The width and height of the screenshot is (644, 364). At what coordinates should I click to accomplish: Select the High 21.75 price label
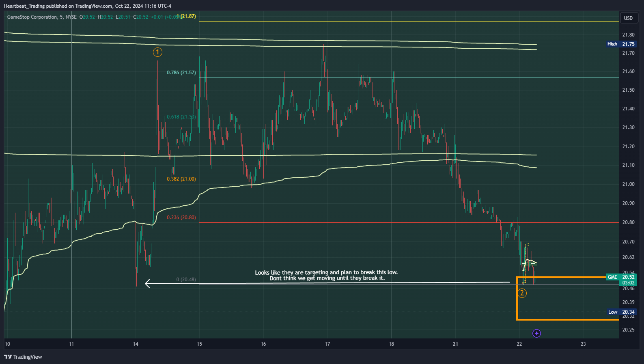click(x=621, y=44)
